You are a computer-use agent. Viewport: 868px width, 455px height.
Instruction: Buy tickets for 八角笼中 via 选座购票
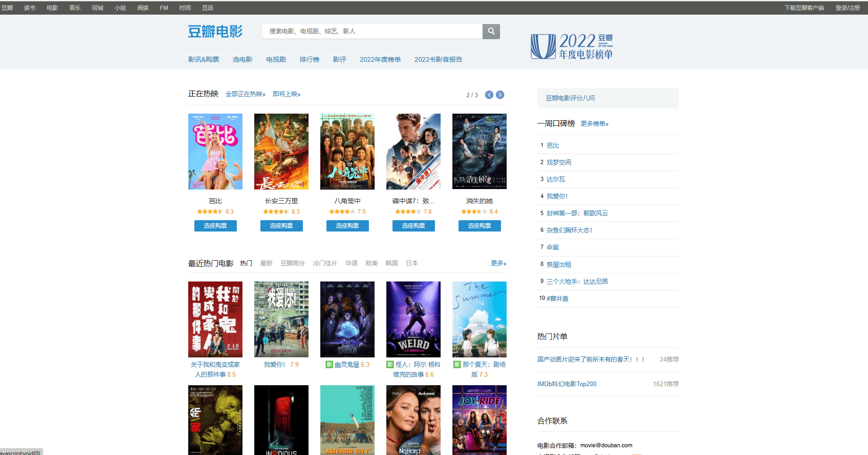coord(347,226)
